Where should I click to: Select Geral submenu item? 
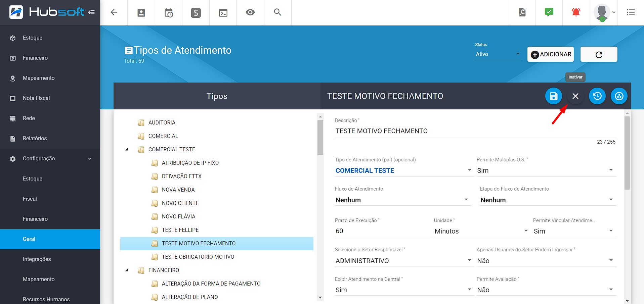point(50,239)
